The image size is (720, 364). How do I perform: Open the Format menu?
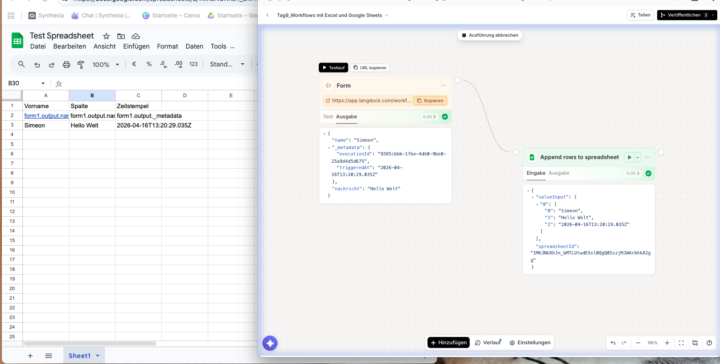(167, 46)
